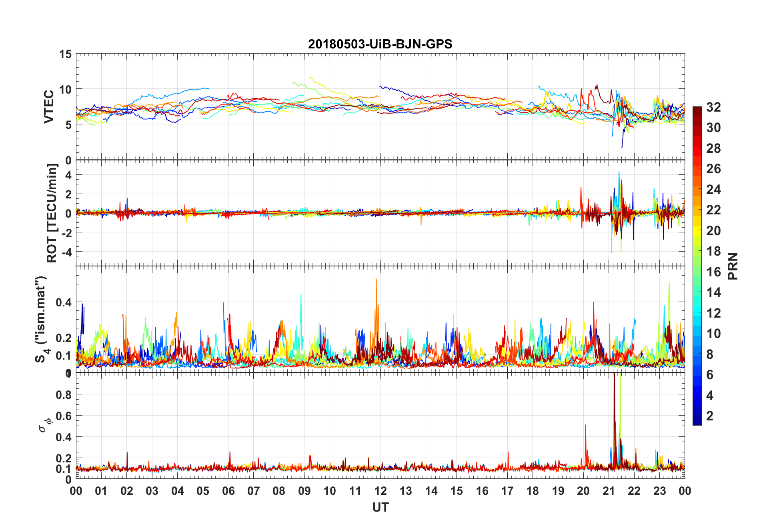The image size is (761, 532).
Task: Select PRN colorbar tick label 22
Action: coord(713,210)
